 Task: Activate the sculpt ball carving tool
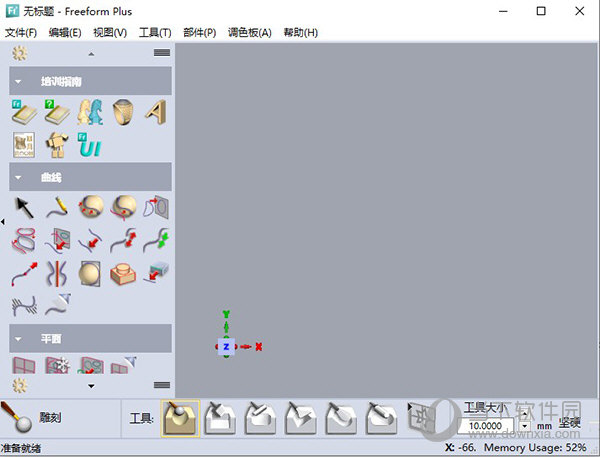click(180, 419)
